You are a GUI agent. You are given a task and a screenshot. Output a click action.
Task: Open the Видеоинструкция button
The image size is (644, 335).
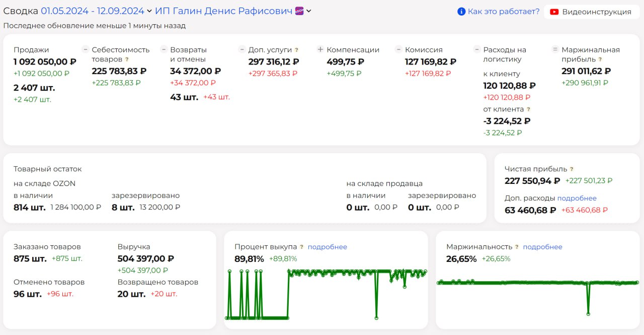(x=591, y=12)
